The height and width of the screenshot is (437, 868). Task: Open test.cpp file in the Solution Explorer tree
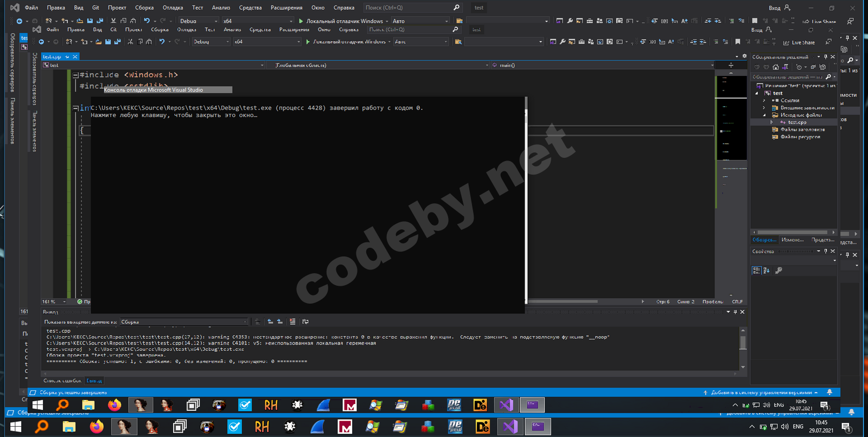coord(797,123)
